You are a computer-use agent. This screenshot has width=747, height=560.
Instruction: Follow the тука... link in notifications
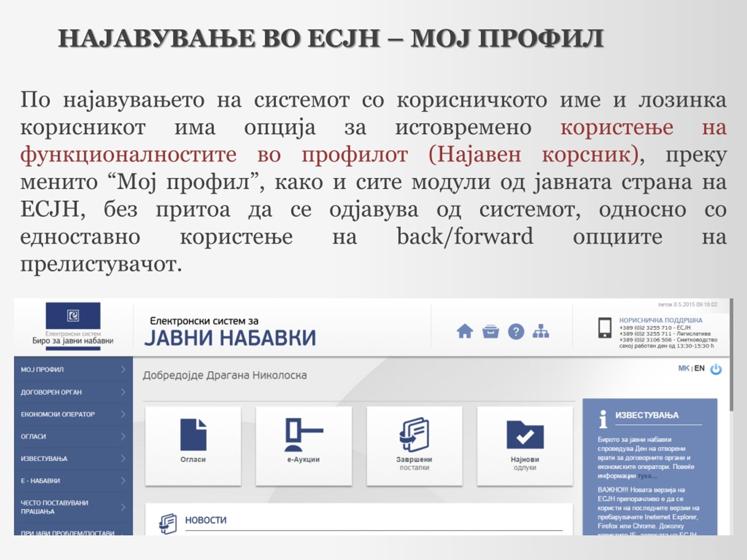tap(647, 476)
